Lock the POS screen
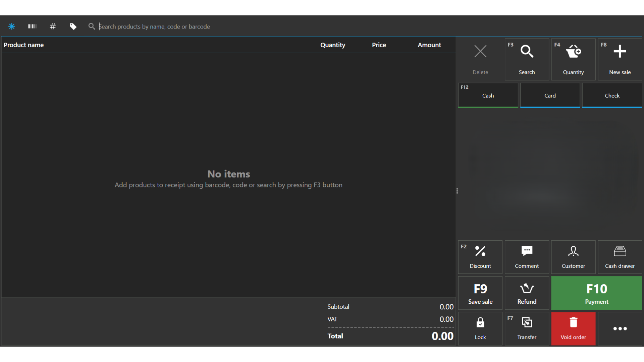Image resolution: width=644 pixels, height=362 pixels. click(x=480, y=329)
